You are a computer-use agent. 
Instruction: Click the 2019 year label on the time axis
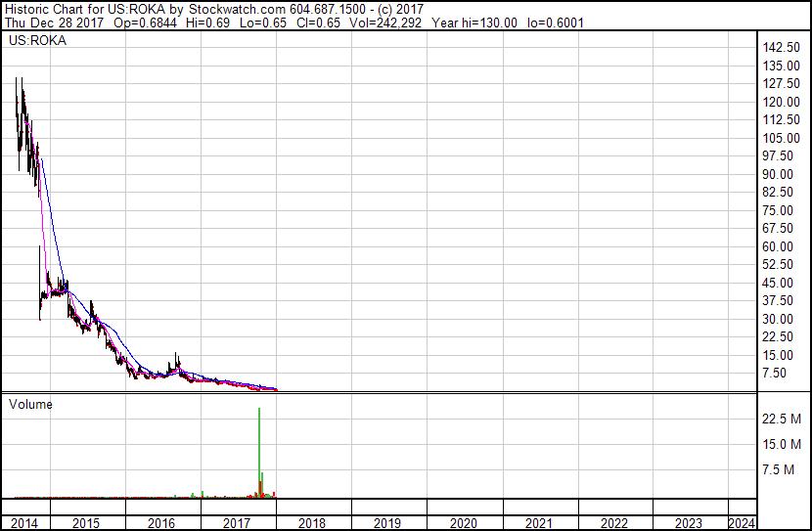click(x=387, y=523)
